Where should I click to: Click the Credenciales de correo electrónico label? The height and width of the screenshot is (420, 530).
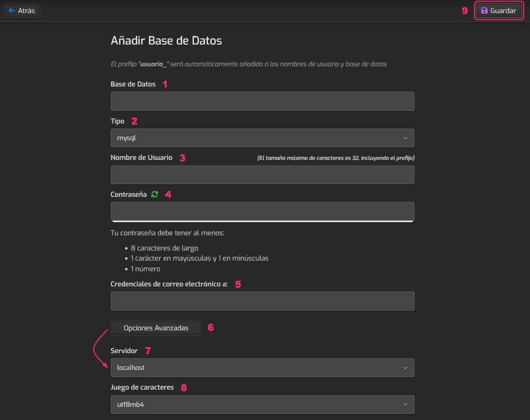169,284
